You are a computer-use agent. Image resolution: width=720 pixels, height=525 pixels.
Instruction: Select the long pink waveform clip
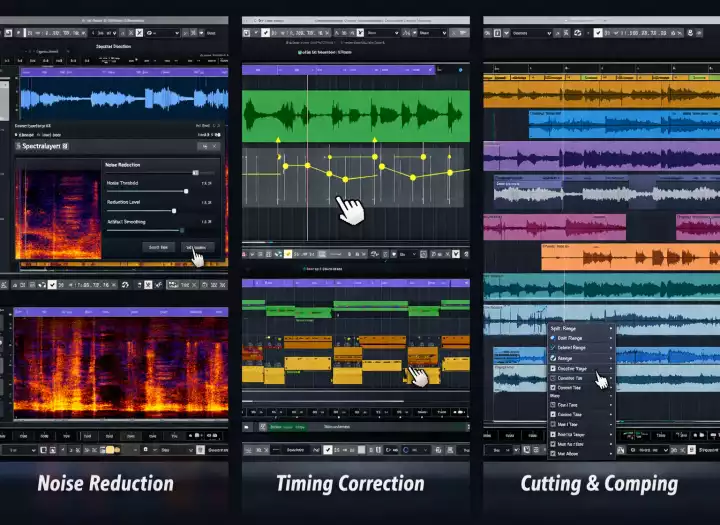coord(555,227)
